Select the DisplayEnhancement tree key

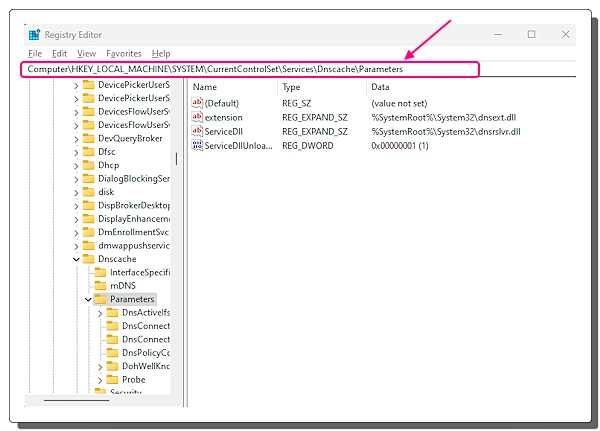(x=134, y=219)
